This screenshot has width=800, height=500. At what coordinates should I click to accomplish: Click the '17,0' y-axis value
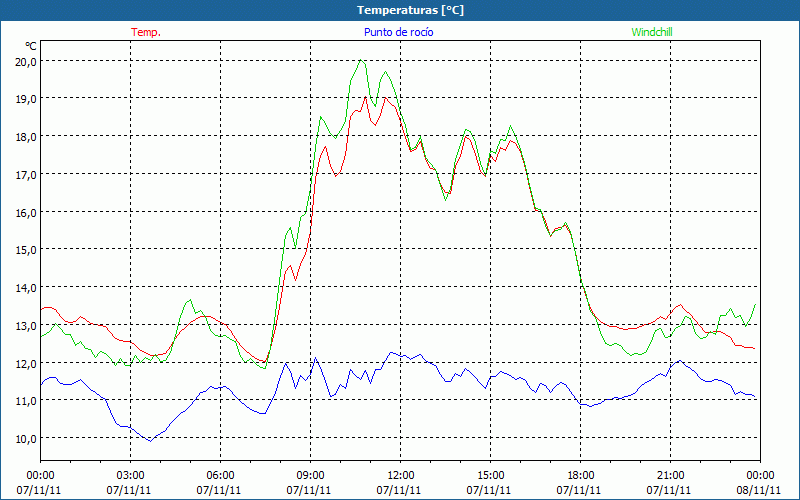tap(27, 174)
